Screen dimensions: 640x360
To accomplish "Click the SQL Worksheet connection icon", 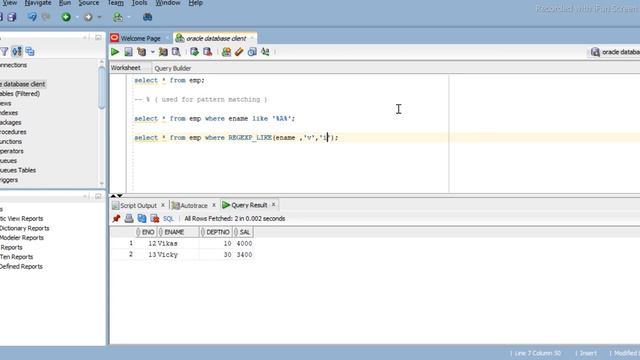I will (x=118, y=17).
